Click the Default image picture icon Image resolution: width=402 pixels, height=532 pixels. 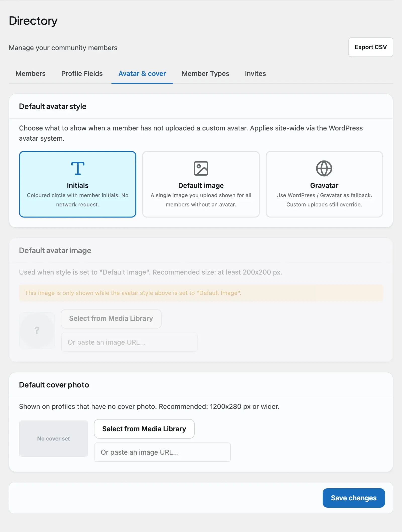coord(201,168)
